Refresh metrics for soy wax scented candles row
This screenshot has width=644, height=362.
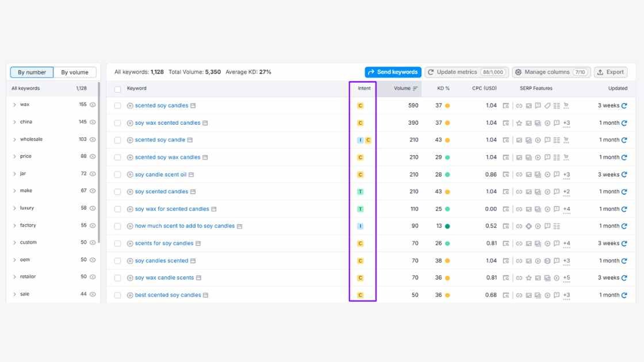[x=624, y=123]
